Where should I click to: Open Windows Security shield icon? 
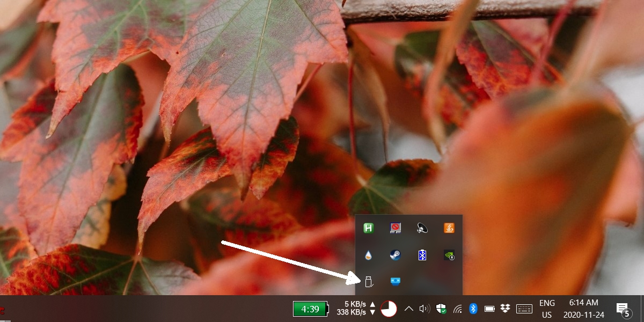point(441,309)
